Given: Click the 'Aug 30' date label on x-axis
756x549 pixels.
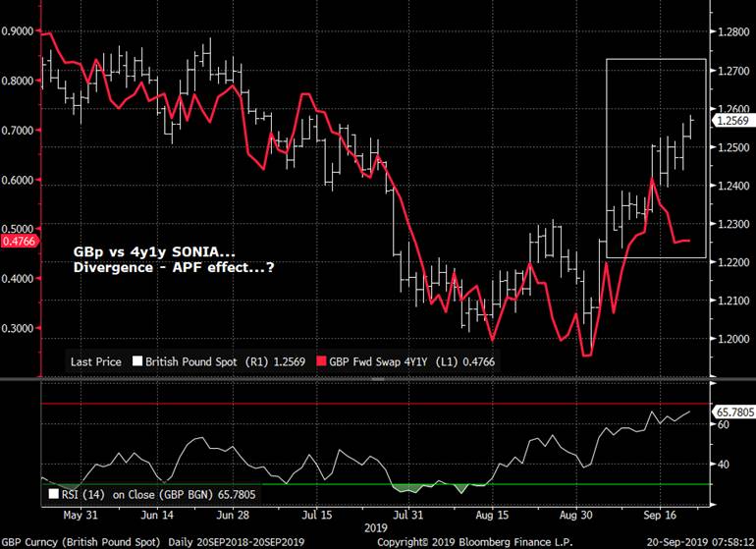Looking at the screenshot, I should [x=575, y=516].
